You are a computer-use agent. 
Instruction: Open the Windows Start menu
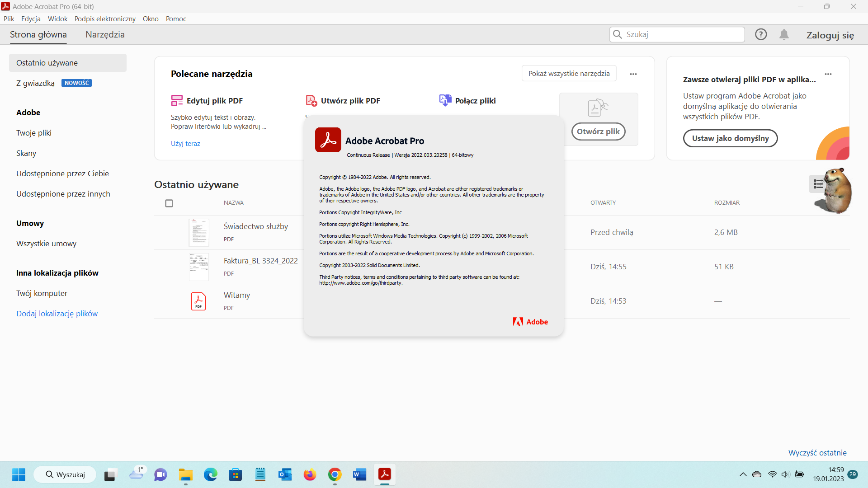click(x=19, y=474)
